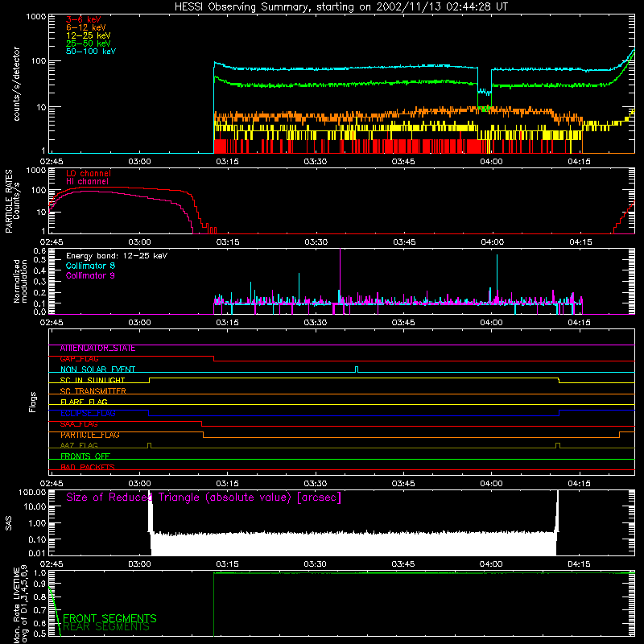Click the BAD_PACKETS flag label
The width and height of the screenshot is (644, 644).
coord(88,468)
